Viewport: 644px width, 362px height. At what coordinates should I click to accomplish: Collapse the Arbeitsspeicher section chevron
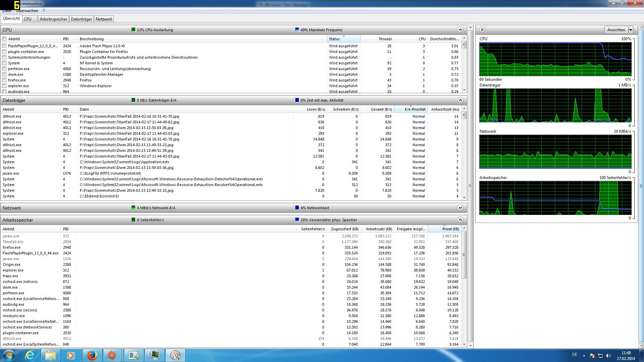(460, 220)
